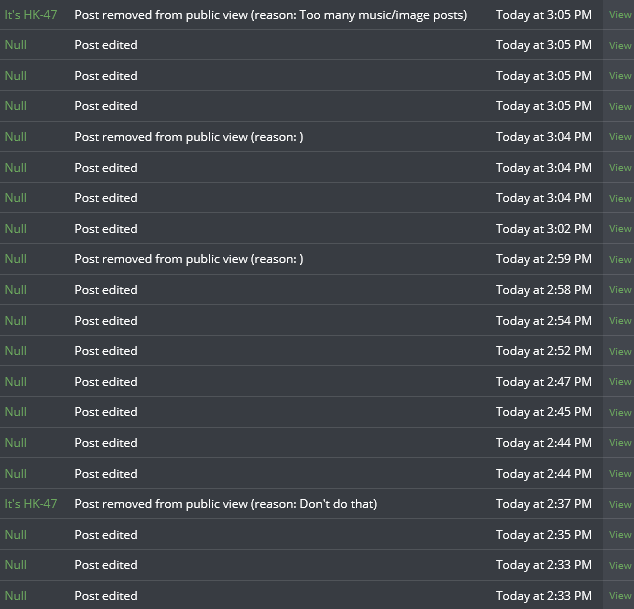The width and height of the screenshot is (634, 609).
Task: View the post edited at 2:45 PM
Action: (x=620, y=412)
